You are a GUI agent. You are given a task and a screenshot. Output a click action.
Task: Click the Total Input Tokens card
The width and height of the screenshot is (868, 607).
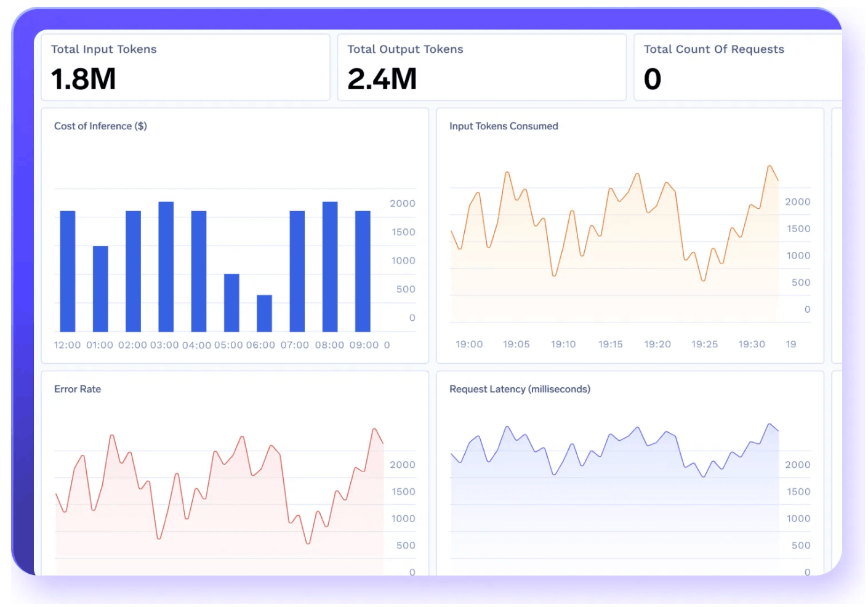[185, 67]
